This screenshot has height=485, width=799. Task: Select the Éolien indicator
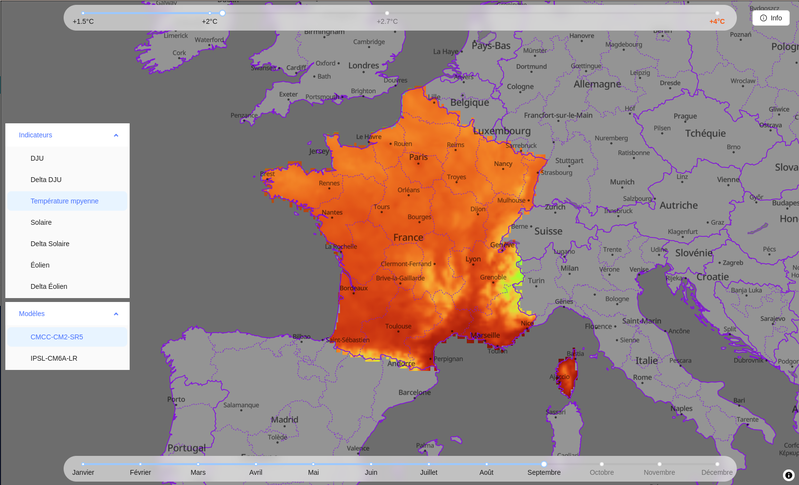click(40, 265)
